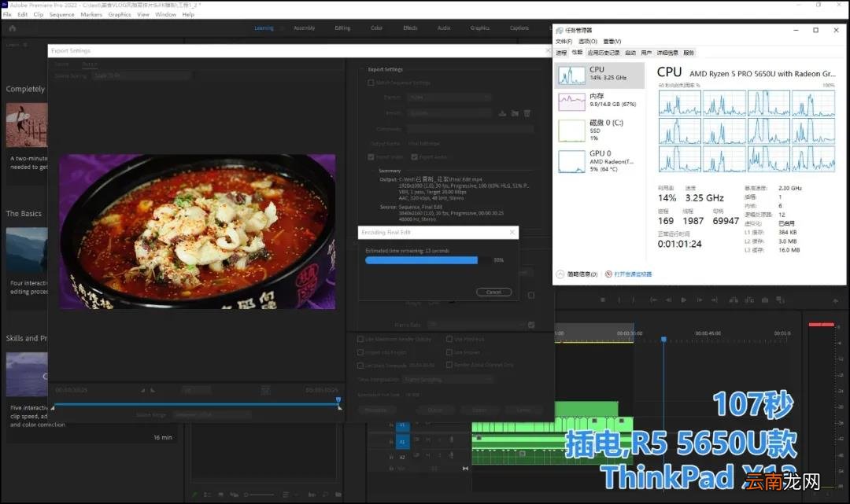Click the Play button in Program Monitor
Screen dimensions: 850x504
coord(684,300)
